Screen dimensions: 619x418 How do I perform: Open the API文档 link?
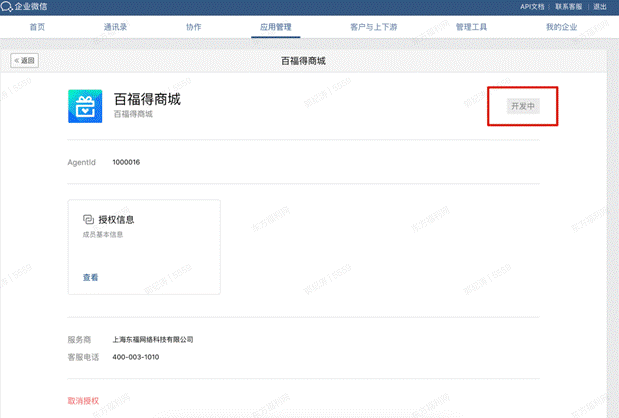click(x=533, y=7)
